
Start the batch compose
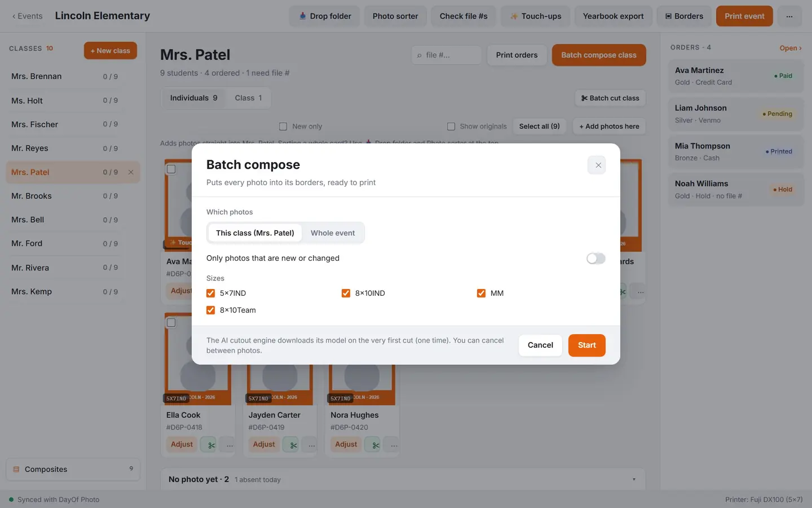pos(586,345)
